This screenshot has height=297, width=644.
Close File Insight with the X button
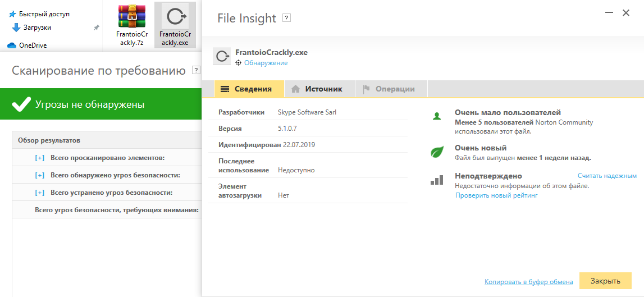coord(626,13)
